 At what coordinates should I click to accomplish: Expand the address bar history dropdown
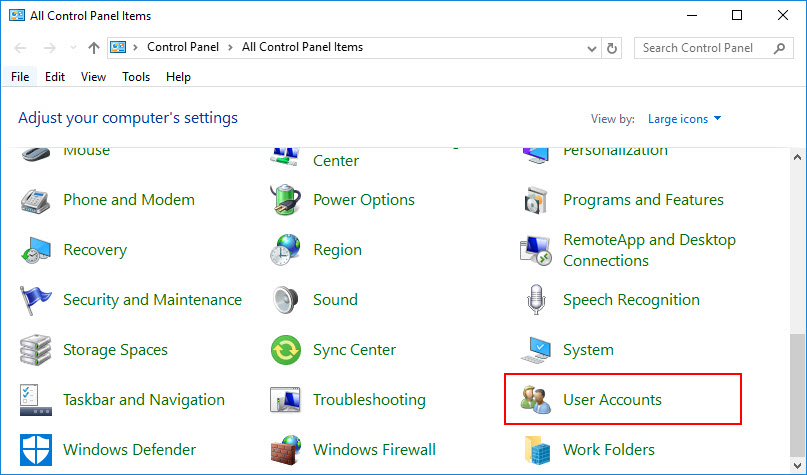pyautogui.click(x=592, y=48)
